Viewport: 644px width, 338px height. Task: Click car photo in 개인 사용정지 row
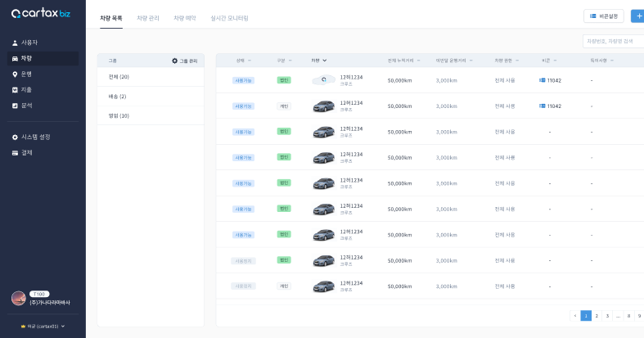[324, 286]
